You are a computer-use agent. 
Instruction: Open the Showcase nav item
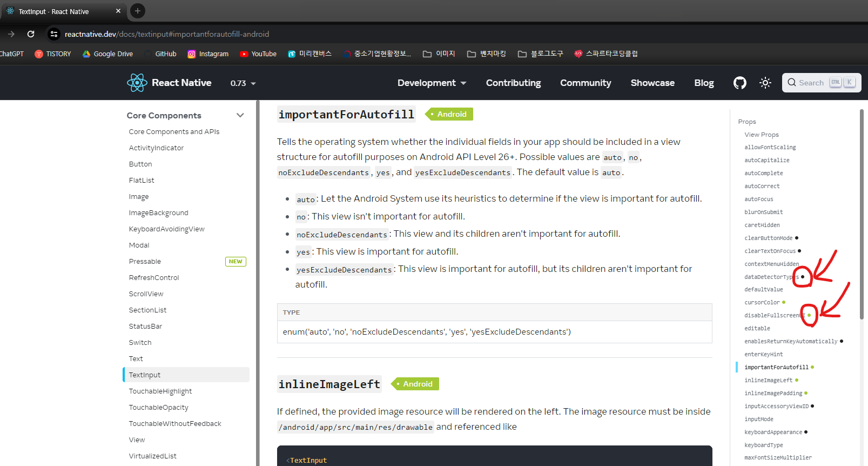(652, 83)
